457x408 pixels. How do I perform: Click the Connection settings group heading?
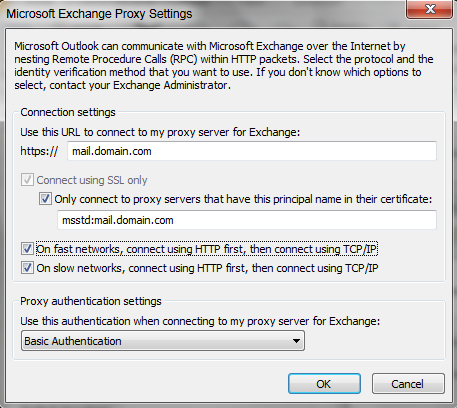pos(68,112)
